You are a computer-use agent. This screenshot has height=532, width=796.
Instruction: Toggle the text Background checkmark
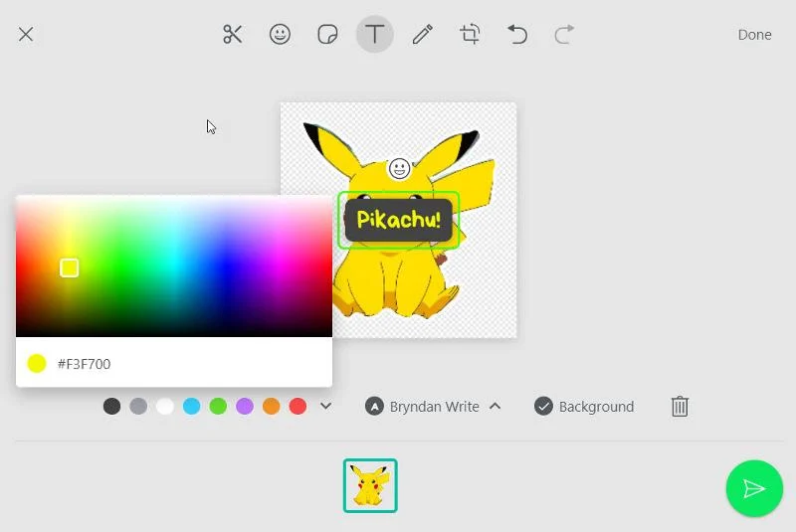pos(543,407)
